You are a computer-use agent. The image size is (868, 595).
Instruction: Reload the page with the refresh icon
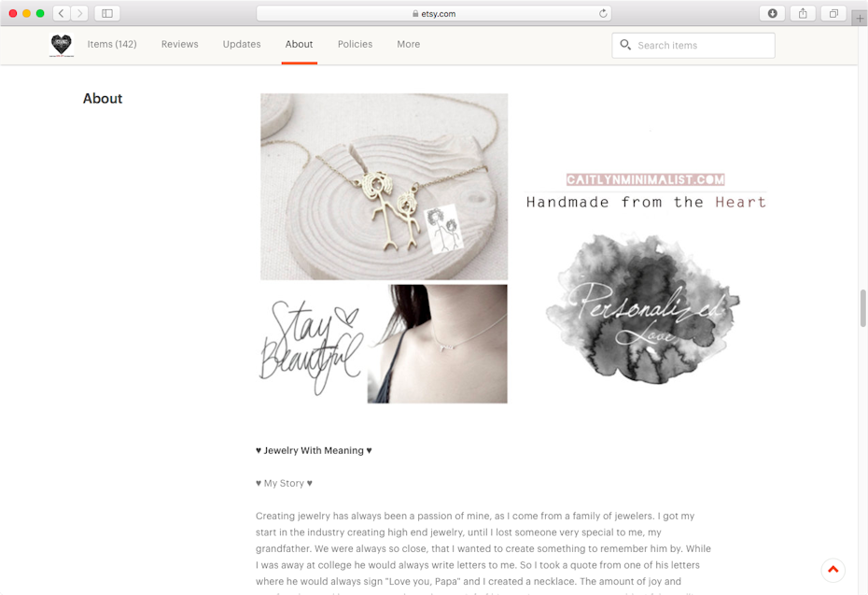603,13
